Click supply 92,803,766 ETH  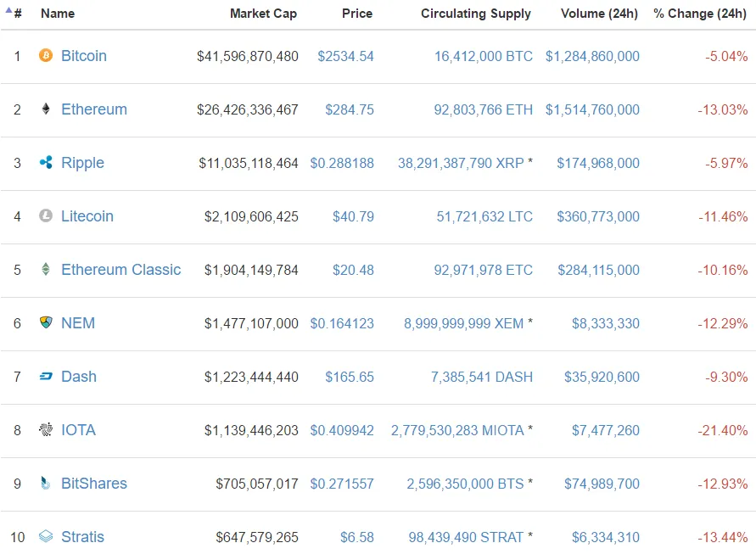[x=484, y=110]
